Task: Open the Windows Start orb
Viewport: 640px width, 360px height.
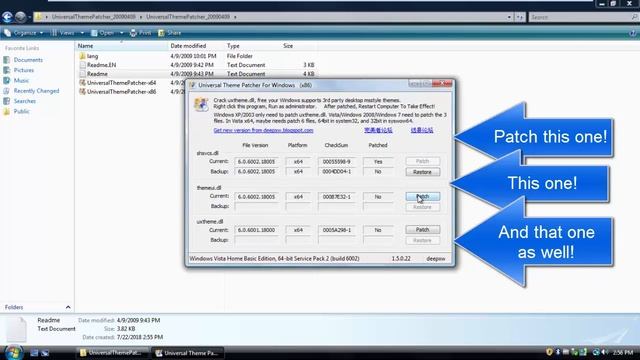Action: click(x=13, y=352)
